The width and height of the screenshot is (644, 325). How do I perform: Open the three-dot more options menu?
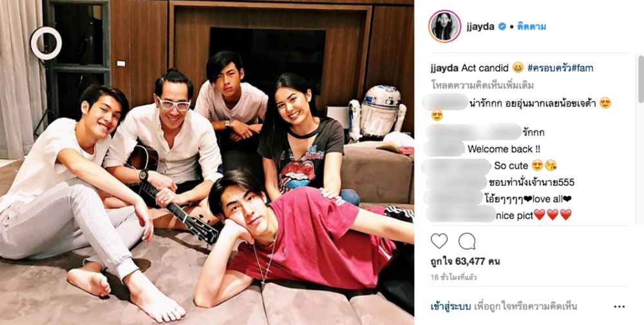(619, 306)
